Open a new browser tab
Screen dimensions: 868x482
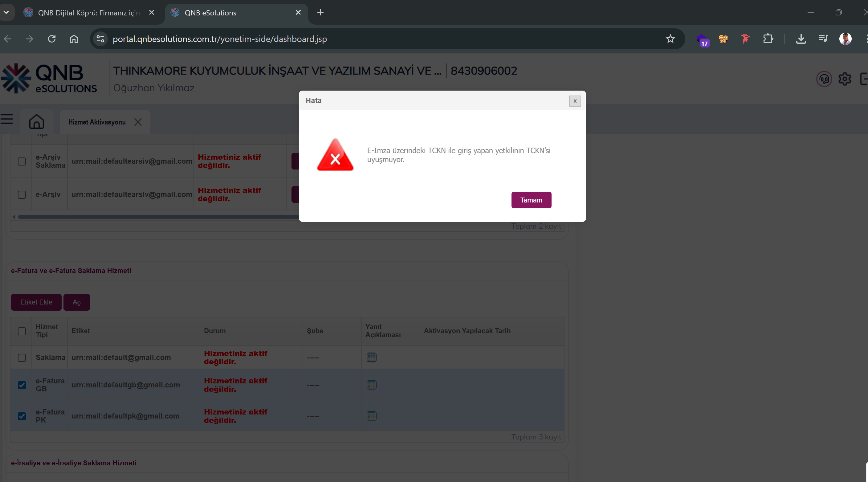320,12
